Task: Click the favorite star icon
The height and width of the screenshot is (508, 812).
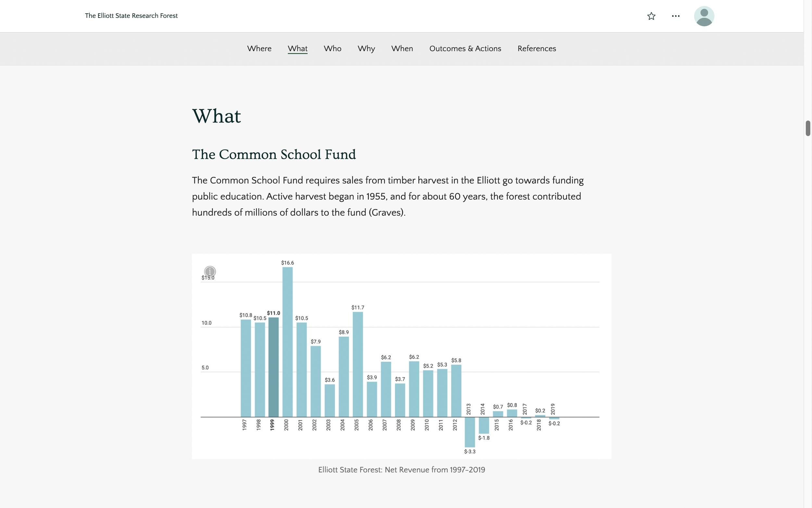Action: point(651,16)
